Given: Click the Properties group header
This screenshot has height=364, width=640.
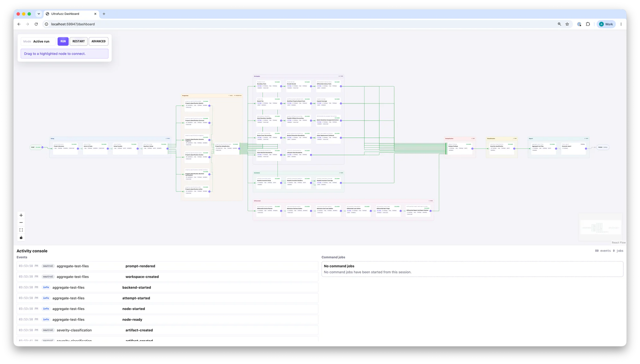Looking at the screenshot, I should click(212, 96).
